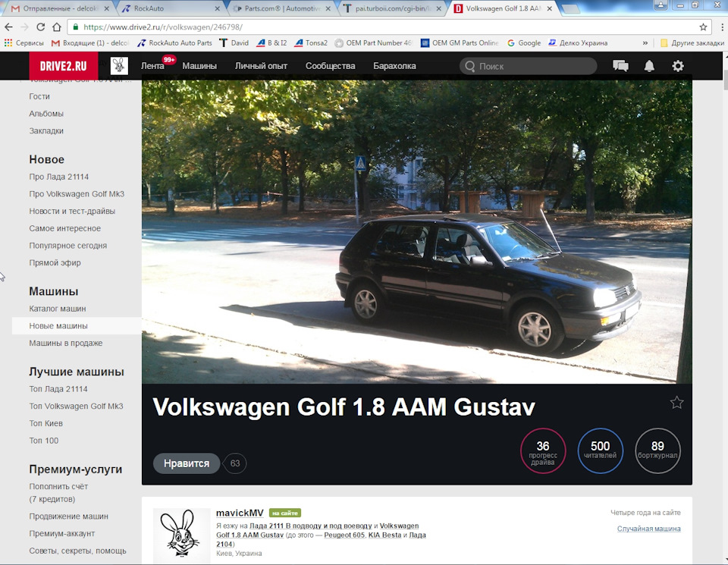Click the DRIVE2.RU logo
This screenshot has width=728, height=565.
(x=63, y=66)
